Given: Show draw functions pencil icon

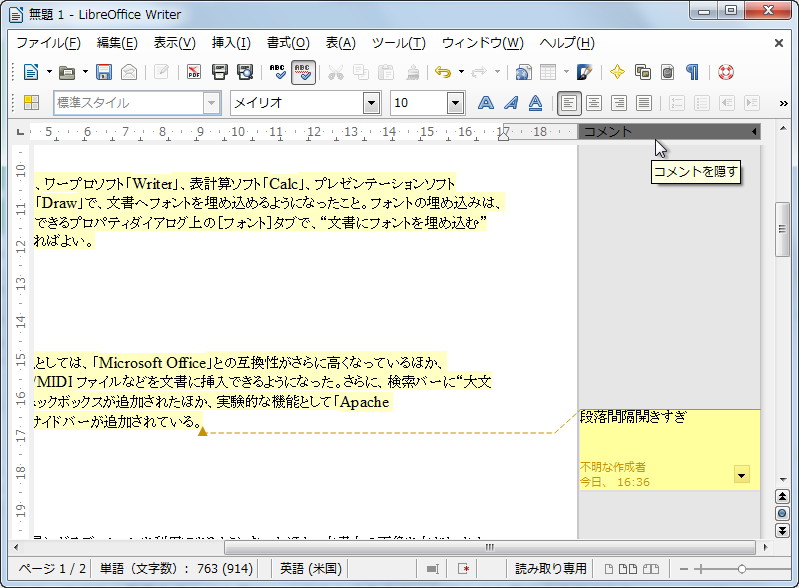Looking at the screenshot, I should 584,72.
